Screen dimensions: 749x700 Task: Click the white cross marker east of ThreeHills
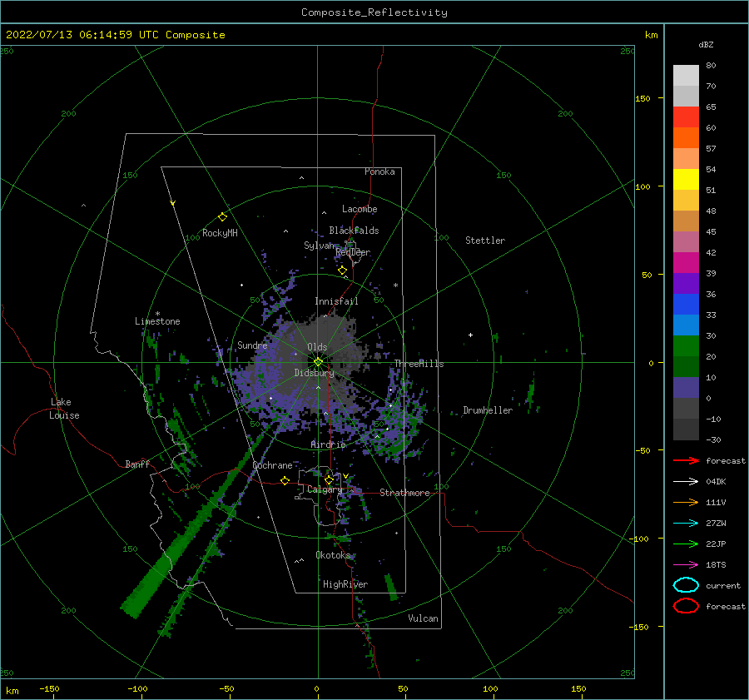pyautogui.click(x=470, y=335)
